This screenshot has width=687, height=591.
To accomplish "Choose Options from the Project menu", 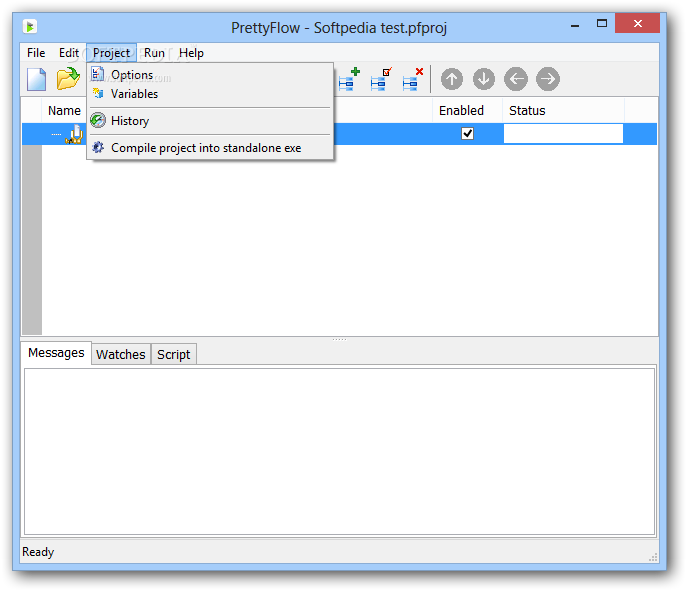I will pos(210,74).
